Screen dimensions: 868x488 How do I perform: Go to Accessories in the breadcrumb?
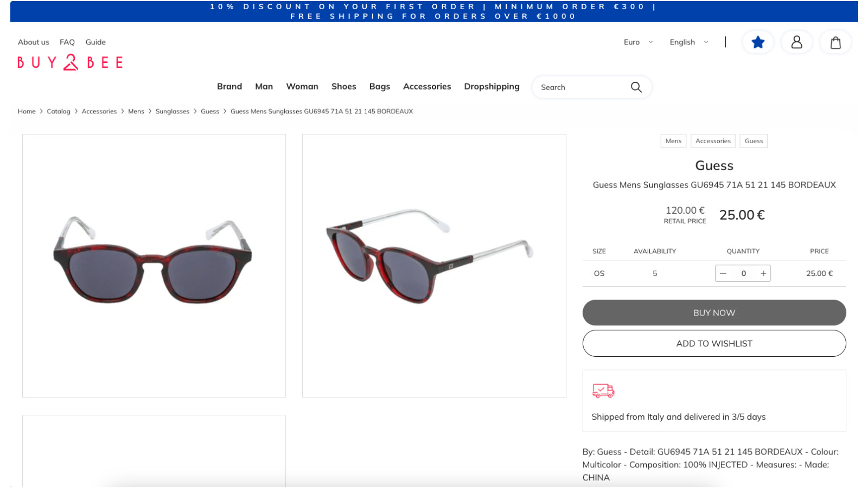point(99,112)
